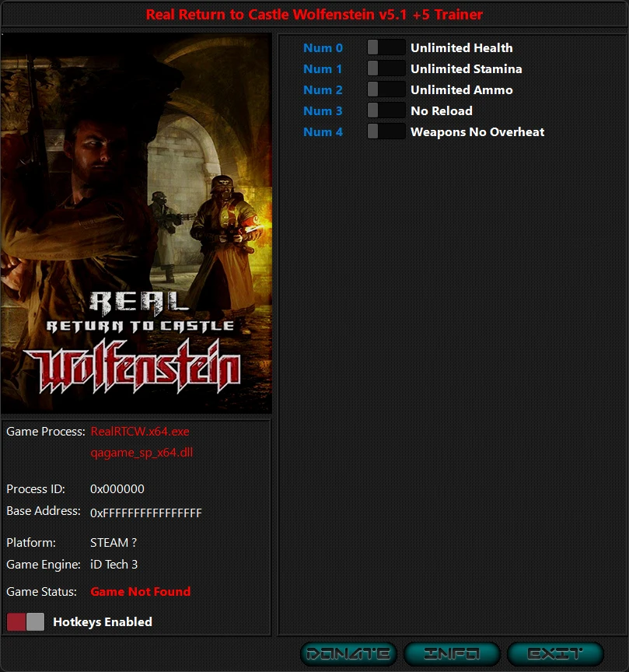Toggle the Hotkeys Enabled switch
Screen dimensions: 629x672
tap(26, 621)
